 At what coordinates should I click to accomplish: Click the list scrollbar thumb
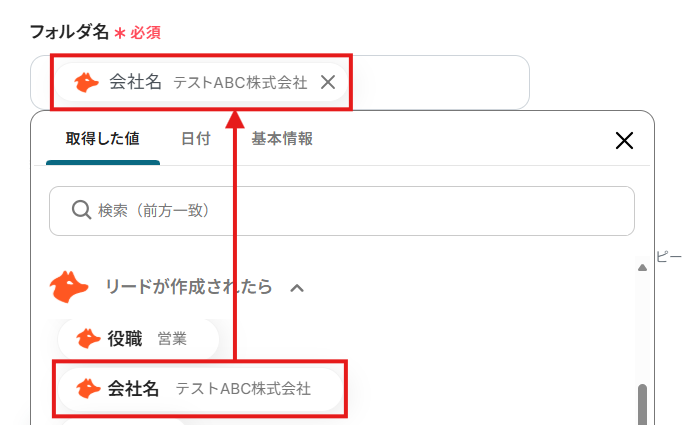[x=642, y=405]
